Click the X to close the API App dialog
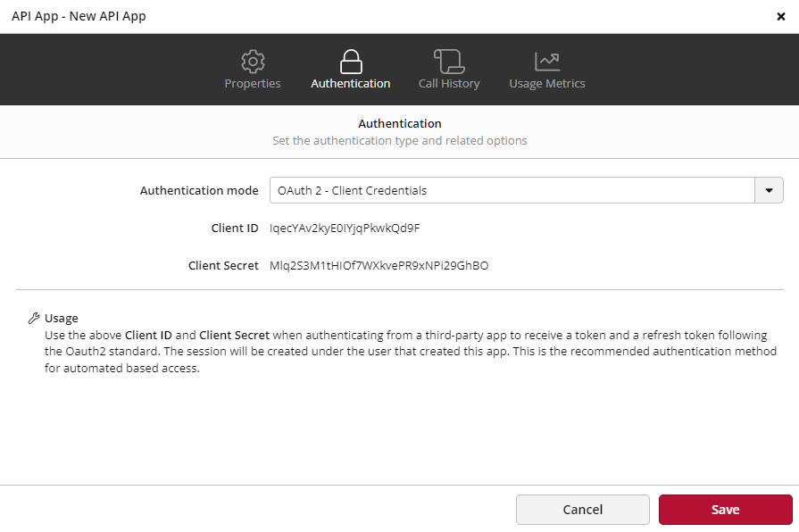This screenshot has height=532, width=799. coord(782,15)
